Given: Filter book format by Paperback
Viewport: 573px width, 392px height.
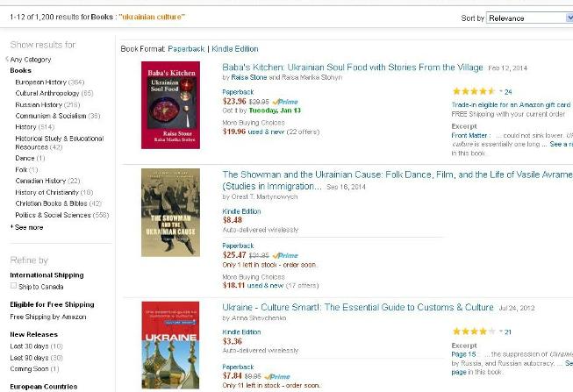Looking at the screenshot, I should 186,48.
